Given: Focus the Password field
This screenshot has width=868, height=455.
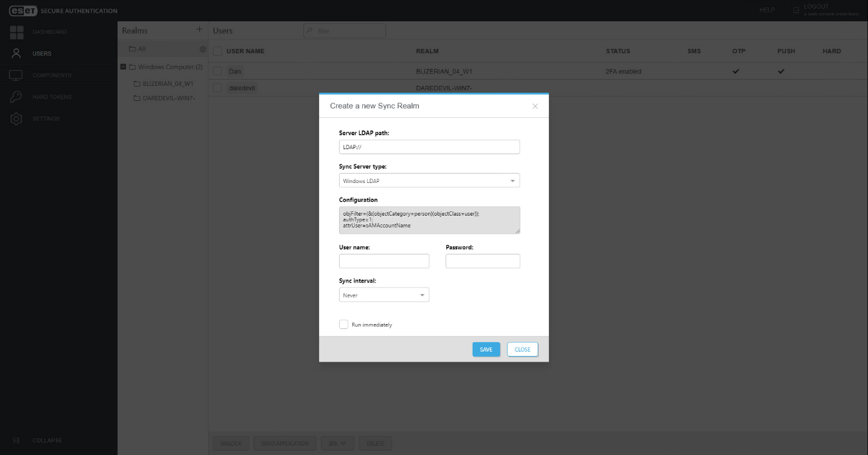Looking at the screenshot, I should click(x=483, y=261).
